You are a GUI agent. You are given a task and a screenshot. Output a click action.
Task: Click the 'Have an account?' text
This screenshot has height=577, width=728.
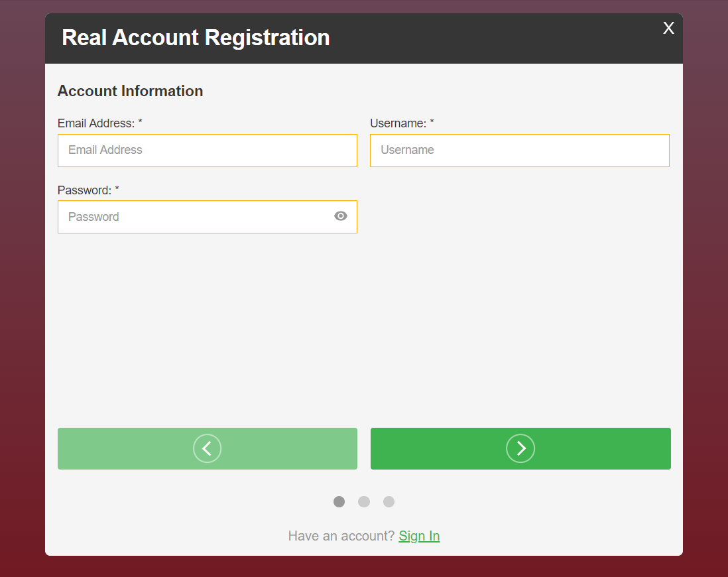click(x=341, y=536)
